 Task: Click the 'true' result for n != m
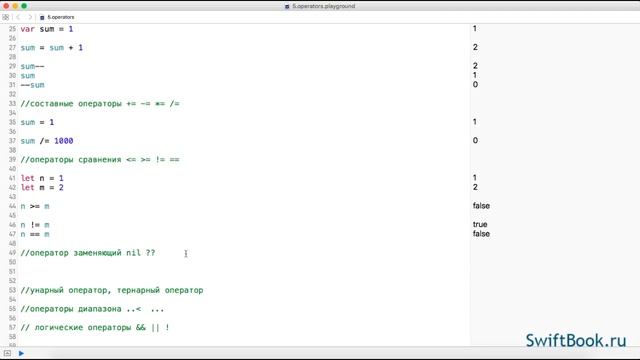[x=480, y=224]
